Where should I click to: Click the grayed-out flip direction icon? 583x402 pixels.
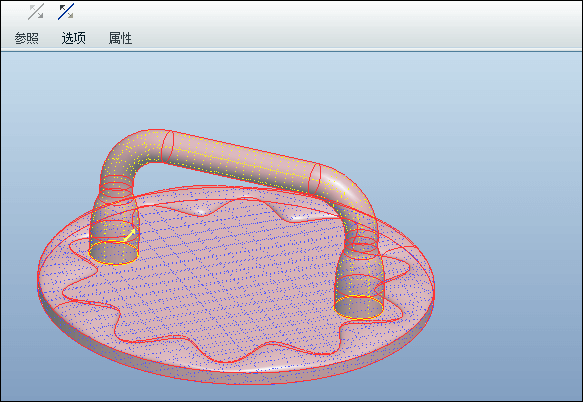(36, 12)
